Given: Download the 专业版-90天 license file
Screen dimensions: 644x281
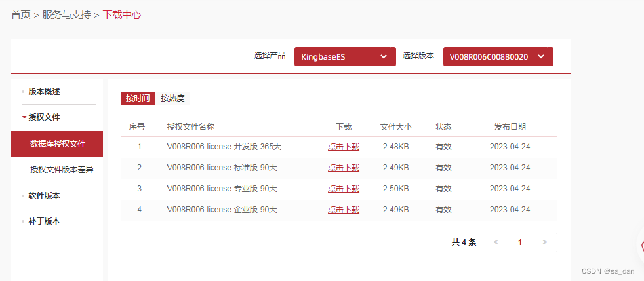Looking at the screenshot, I should pyautogui.click(x=344, y=189).
